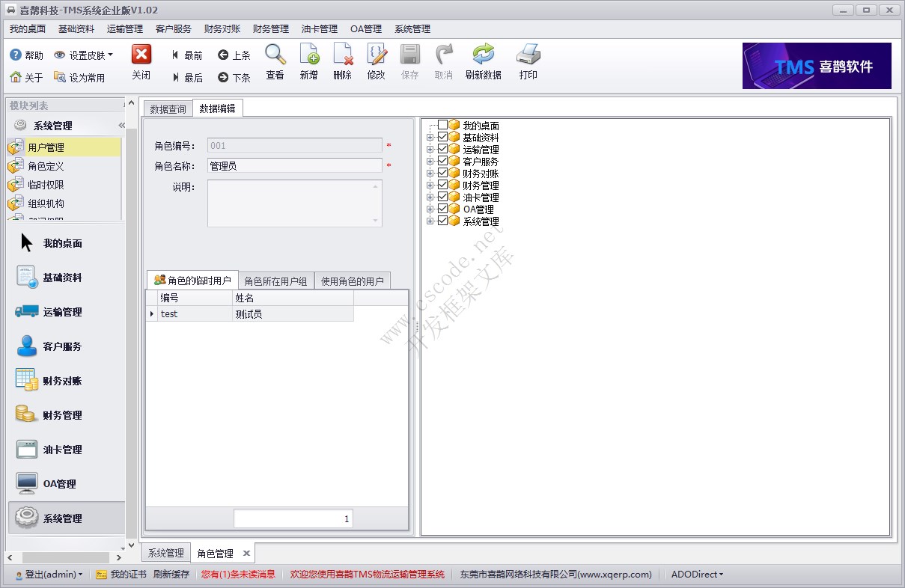Expand the 财务管理 permission tree node
The width and height of the screenshot is (905, 588).
coord(430,186)
